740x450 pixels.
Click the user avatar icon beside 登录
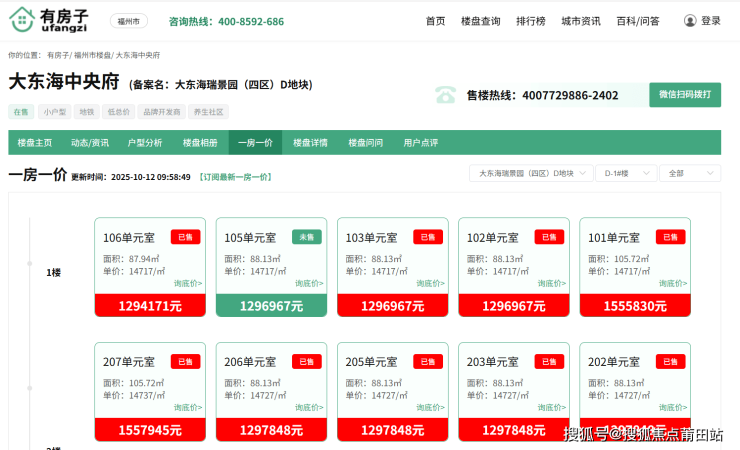coord(690,21)
